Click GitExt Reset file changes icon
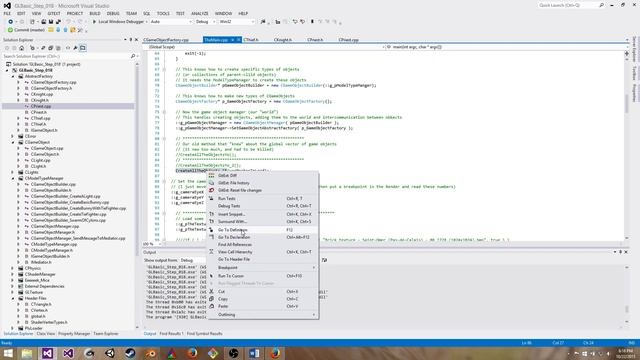640x360 pixels. tap(211, 190)
